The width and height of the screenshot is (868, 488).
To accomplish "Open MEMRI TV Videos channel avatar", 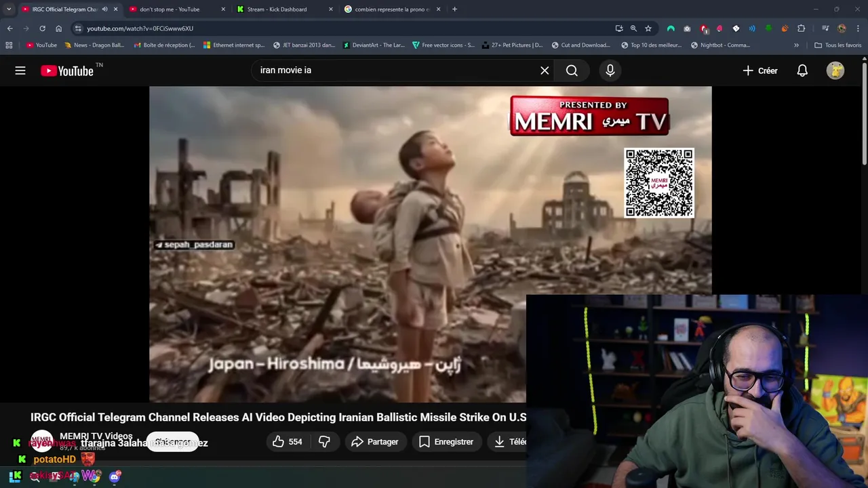I will point(41,441).
